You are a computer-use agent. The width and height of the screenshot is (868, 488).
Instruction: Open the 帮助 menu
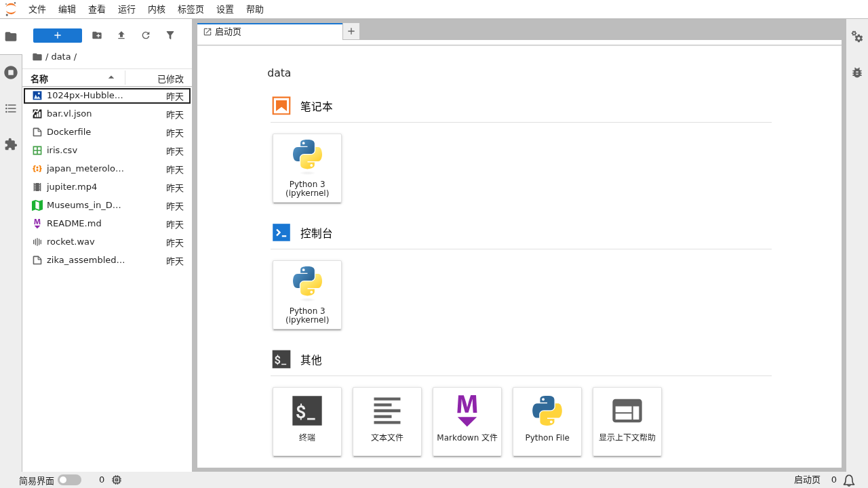[255, 9]
